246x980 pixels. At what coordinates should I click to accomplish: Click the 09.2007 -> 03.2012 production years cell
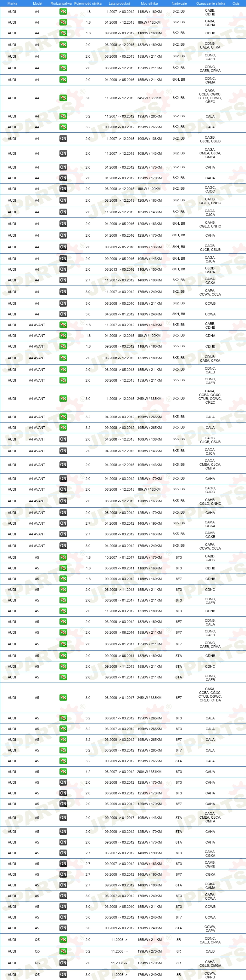(x=119, y=864)
